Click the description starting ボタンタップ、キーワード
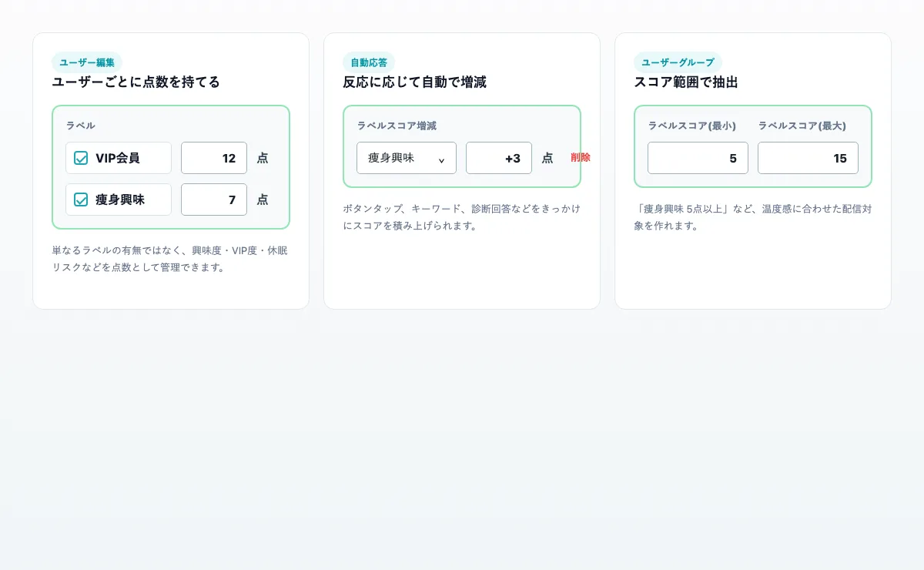 point(461,217)
